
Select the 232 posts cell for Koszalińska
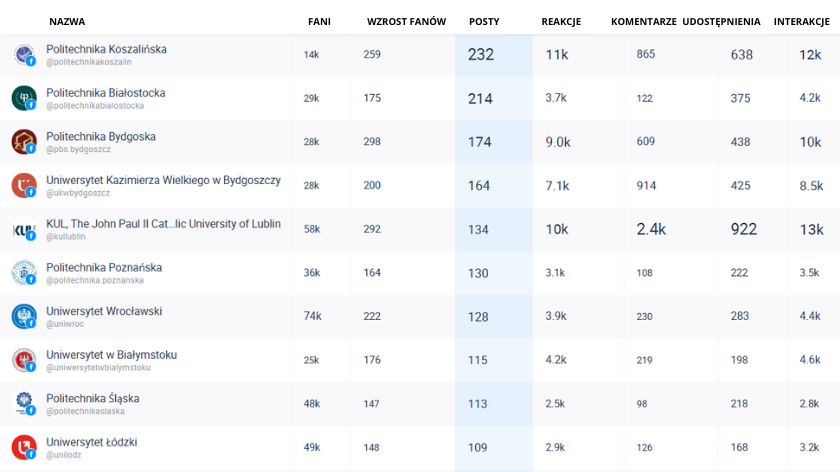[x=481, y=55]
